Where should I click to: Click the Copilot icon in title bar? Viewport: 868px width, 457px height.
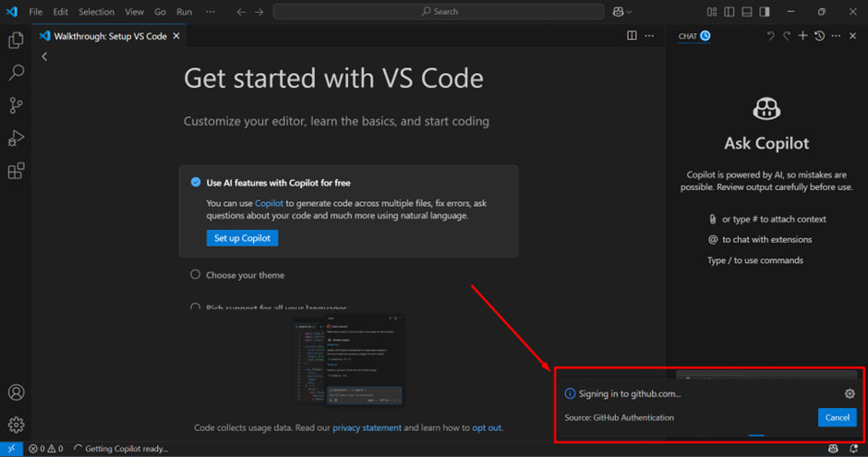click(618, 12)
